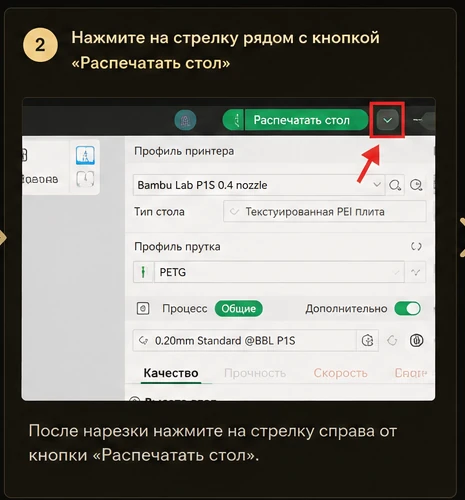
Task: Toggle the Дополнительно switch
Action: click(407, 309)
